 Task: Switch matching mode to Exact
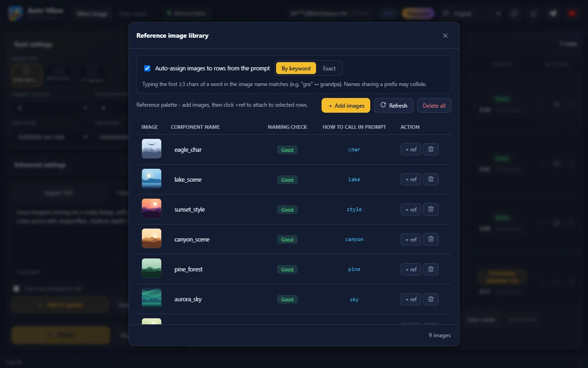click(329, 68)
